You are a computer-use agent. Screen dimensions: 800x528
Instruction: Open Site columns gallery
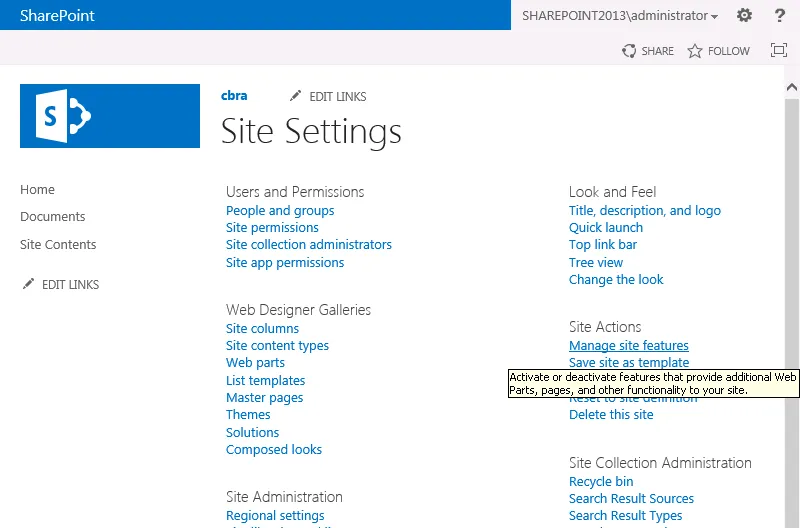pyautogui.click(x=262, y=329)
